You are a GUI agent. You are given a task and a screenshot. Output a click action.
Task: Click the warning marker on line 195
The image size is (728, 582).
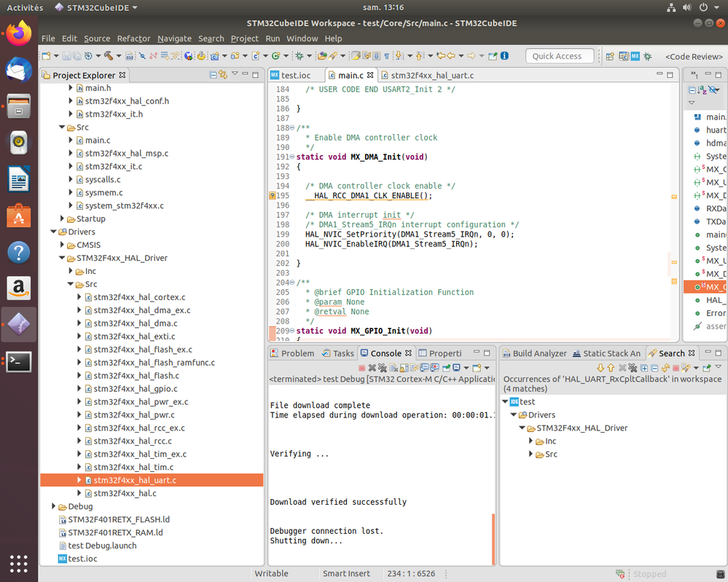273,196
